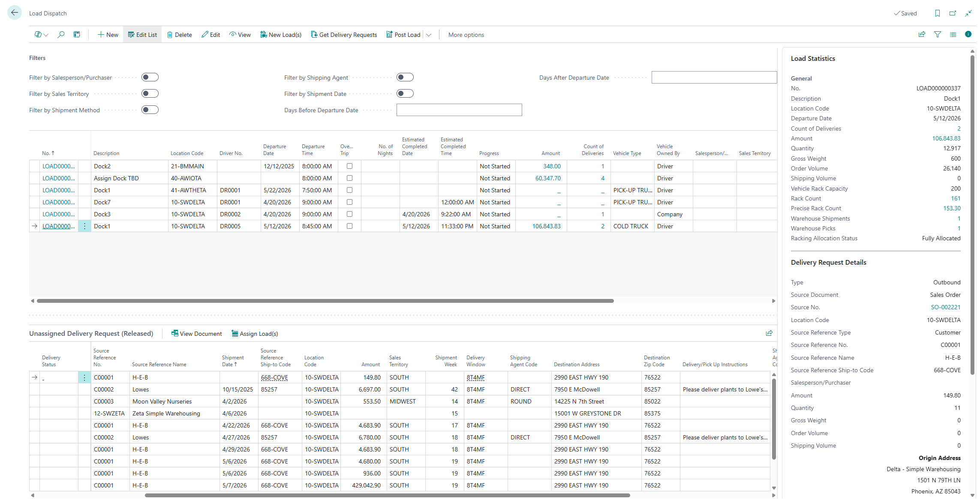The height and width of the screenshot is (499, 980).
Task: Enable Filter by Sales Territory switch
Action: [150, 93]
